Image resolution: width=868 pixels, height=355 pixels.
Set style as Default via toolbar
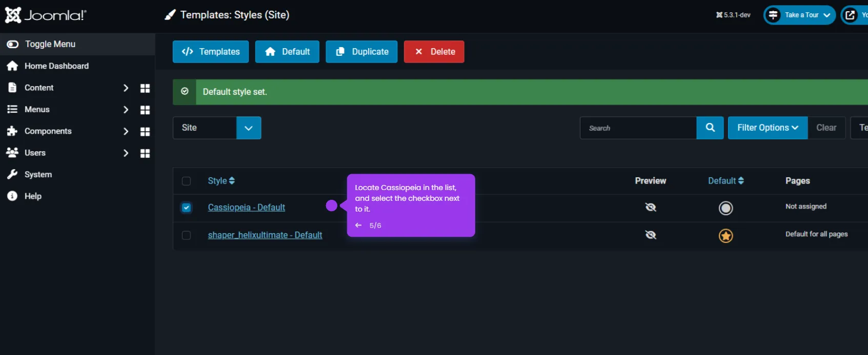(287, 52)
